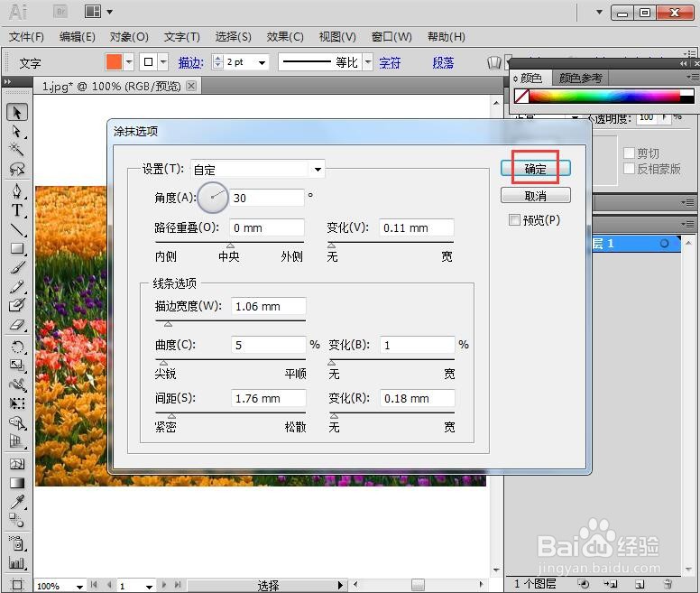Select the Pen tool
Image resolution: width=700 pixels, height=593 pixels.
coord(17,191)
